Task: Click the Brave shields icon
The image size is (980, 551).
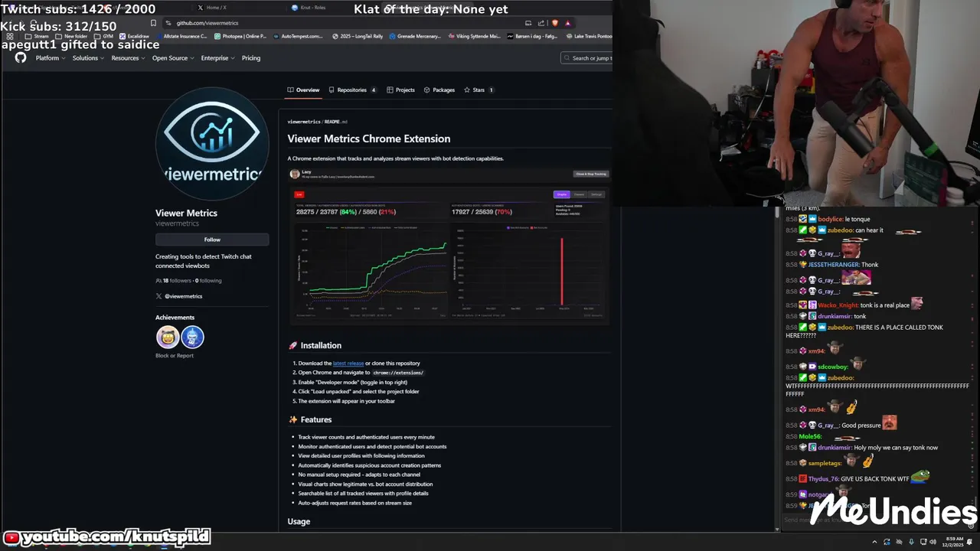Action: pyautogui.click(x=555, y=23)
